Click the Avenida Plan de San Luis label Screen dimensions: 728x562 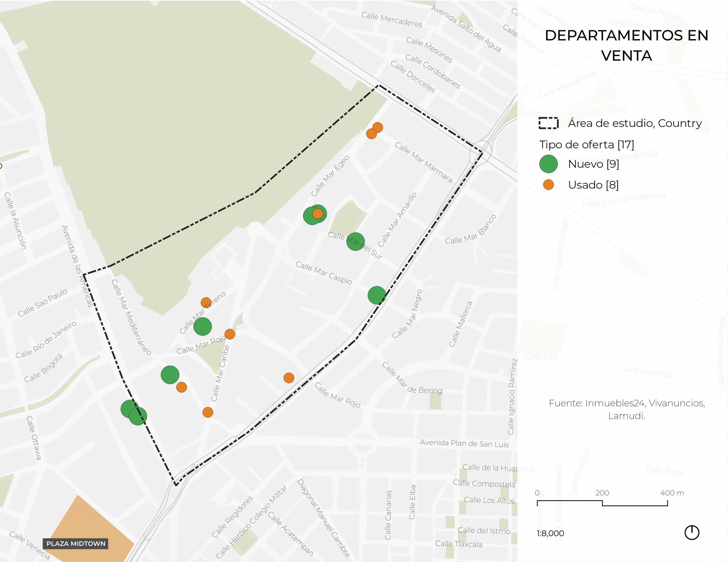(464, 444)
